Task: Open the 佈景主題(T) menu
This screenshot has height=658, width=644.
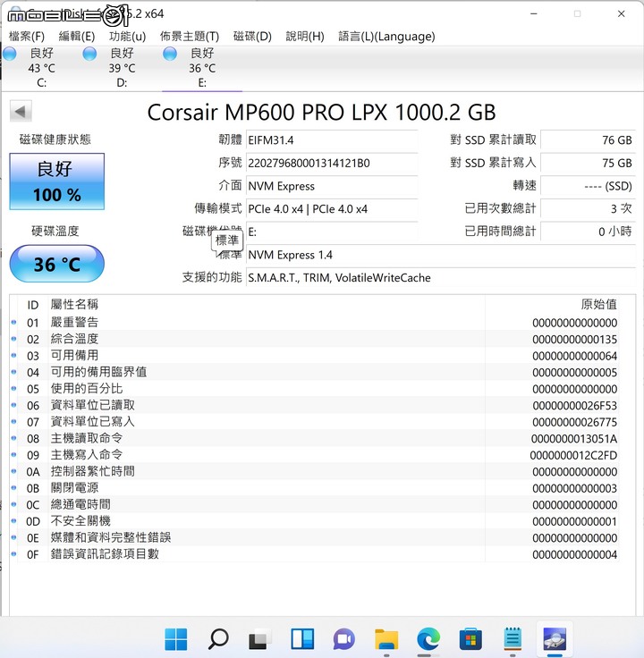Action: point(190,37)
